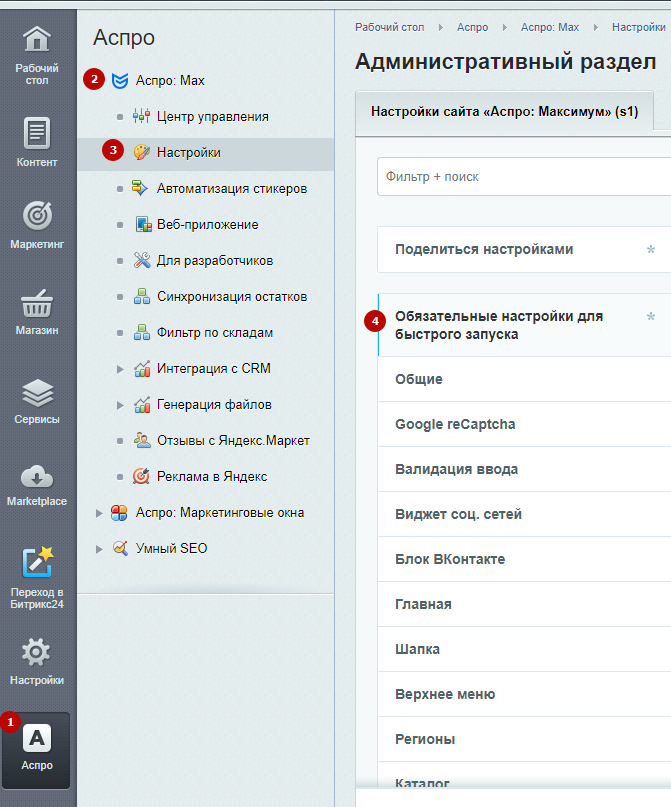Screen dimensions: 671x807
Task: Open Синхронизация остатков tree item
Action: [x=232, y=296]
